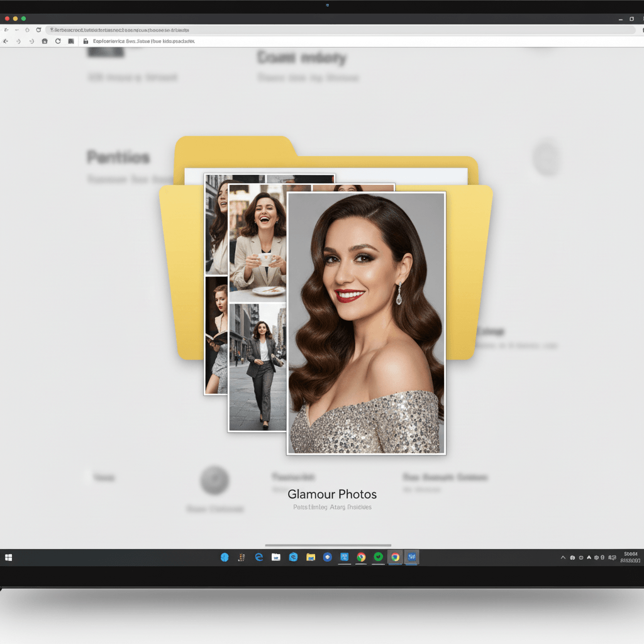Click the dark square icon after lower reload
The height and width of the screenshot is (644, 644).
71,41
